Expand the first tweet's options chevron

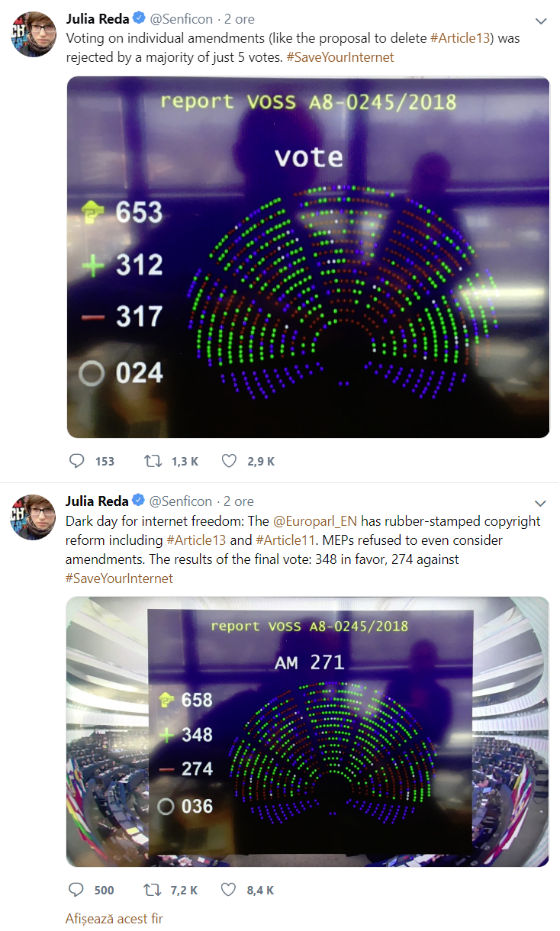click(540, 21)
